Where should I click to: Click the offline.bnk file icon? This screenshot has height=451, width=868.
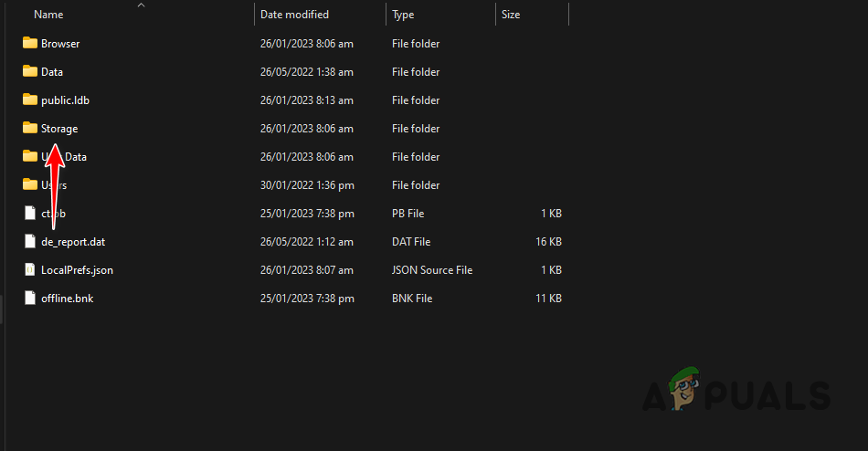point(30,298)
